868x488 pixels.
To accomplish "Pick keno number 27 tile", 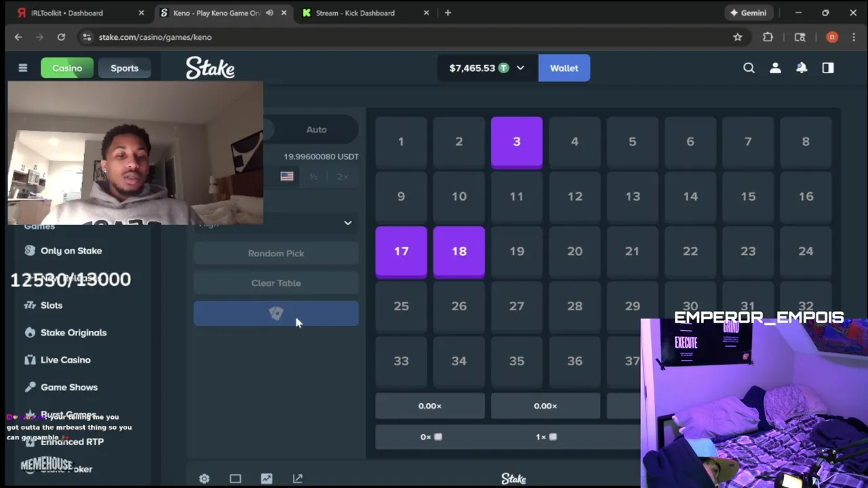I will pos(517,306).
